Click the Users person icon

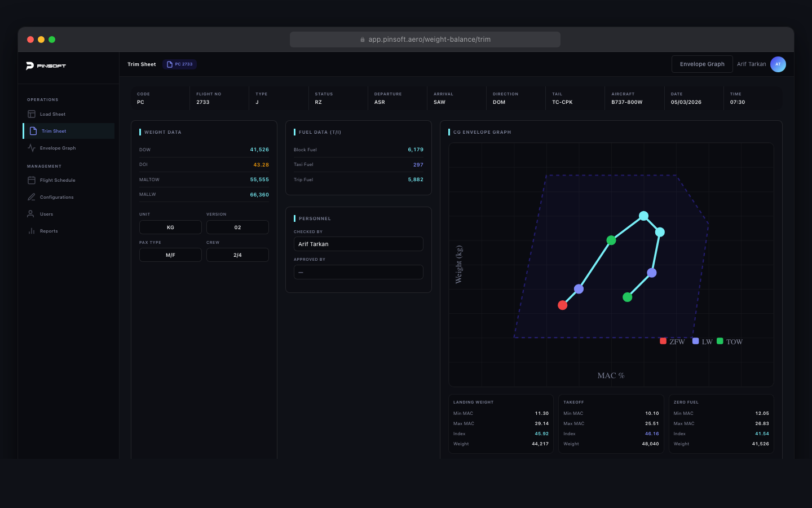32,213
